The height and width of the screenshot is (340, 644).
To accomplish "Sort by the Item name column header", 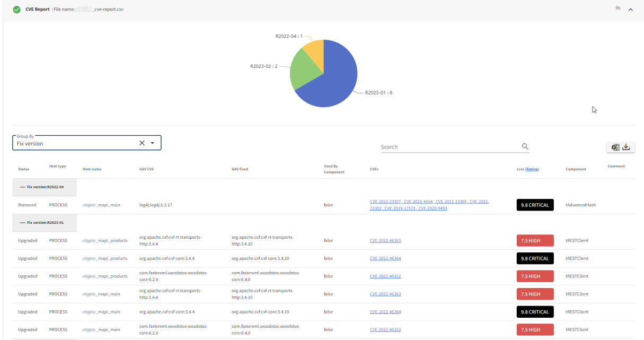I will pos(92,169).
